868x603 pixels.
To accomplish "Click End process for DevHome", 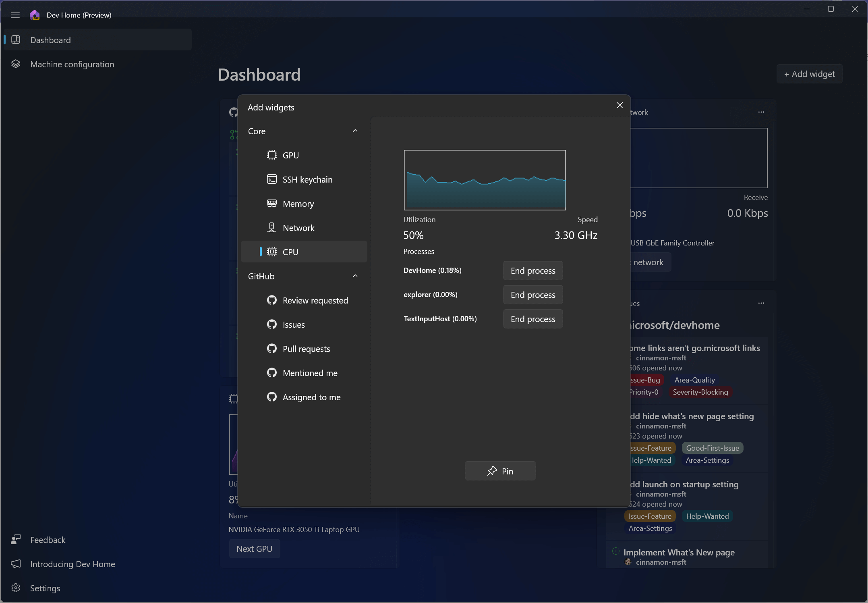I will (x=533, y=270).
